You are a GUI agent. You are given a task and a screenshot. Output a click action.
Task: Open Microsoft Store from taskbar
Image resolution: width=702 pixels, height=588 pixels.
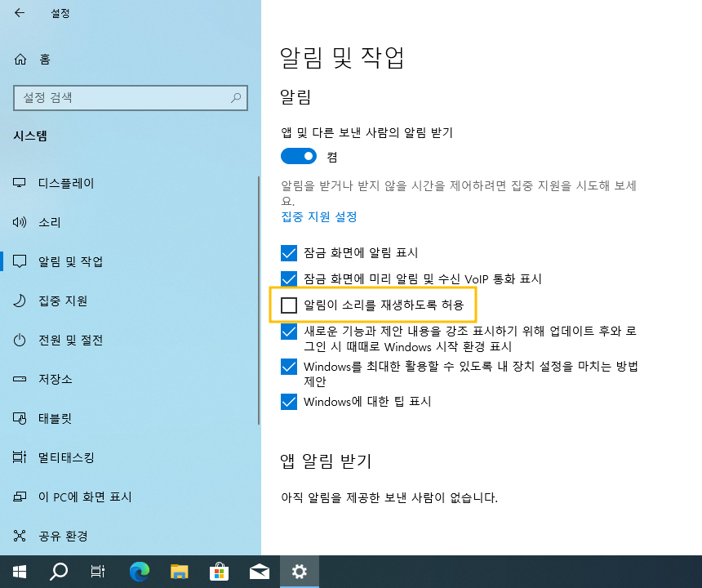coord(219,572)
